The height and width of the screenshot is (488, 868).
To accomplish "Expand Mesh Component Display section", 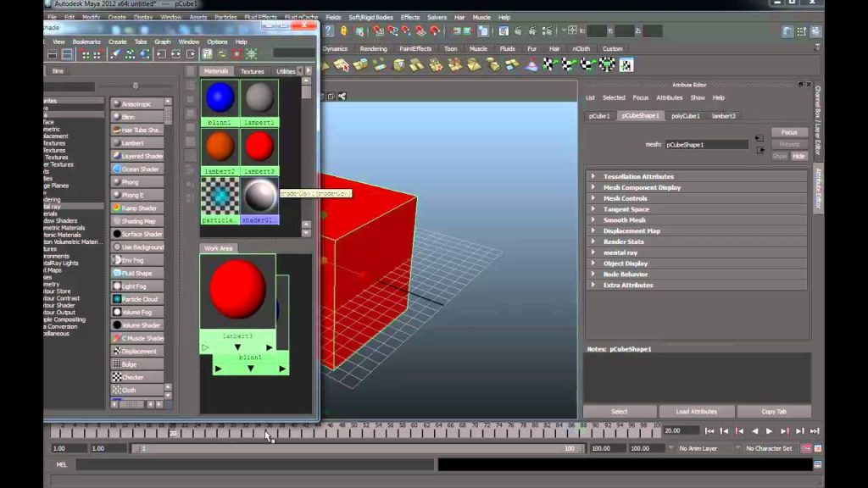I will pos(697,187).
